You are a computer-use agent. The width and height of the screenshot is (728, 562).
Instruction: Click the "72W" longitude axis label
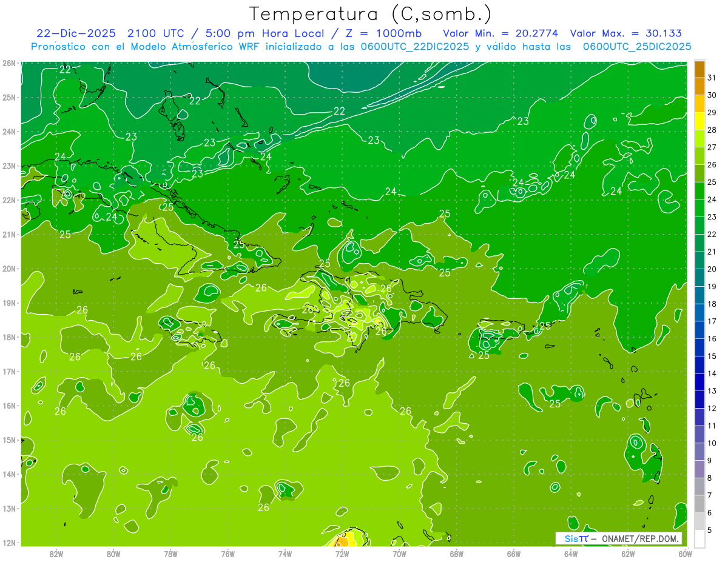point(342,554)
